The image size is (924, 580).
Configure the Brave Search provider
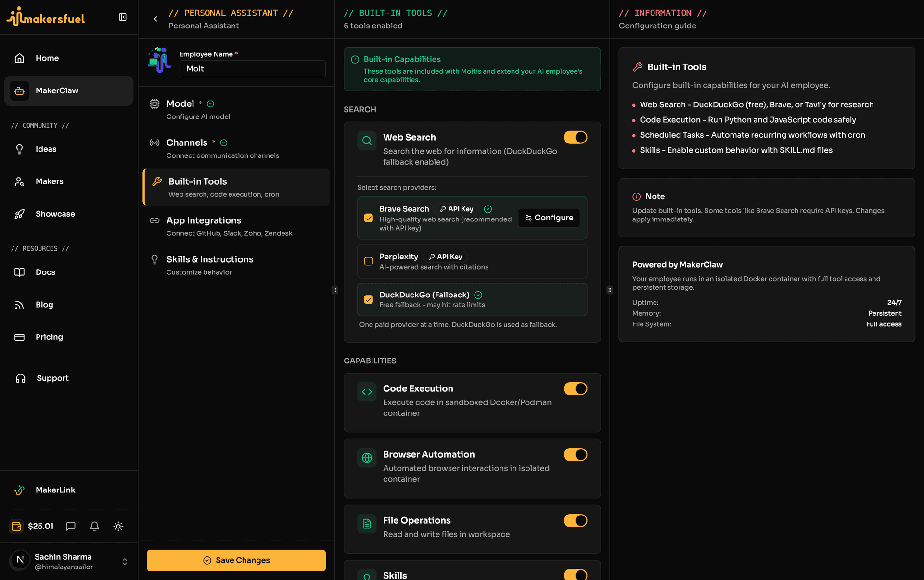(x=549, y=218)
